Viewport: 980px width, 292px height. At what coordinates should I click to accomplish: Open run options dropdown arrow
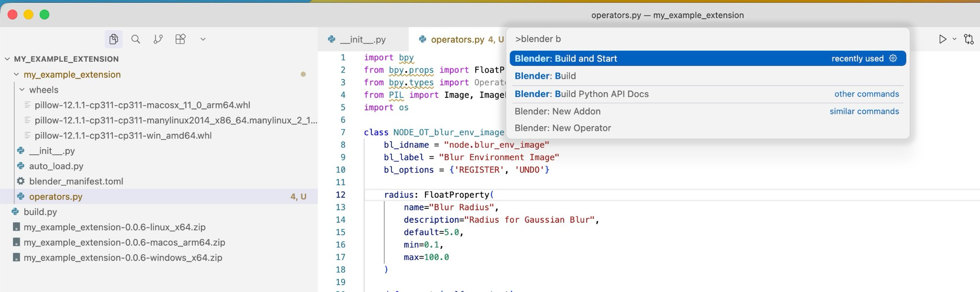(x=954, y=39)
